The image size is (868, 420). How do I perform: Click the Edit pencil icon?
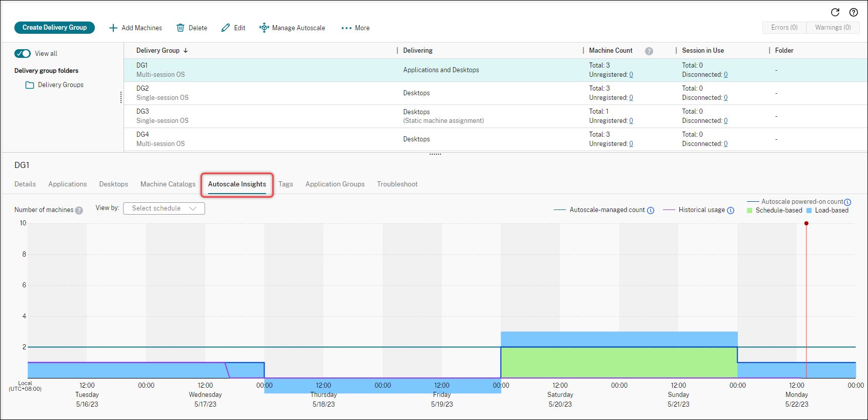[x=226, y=28]
